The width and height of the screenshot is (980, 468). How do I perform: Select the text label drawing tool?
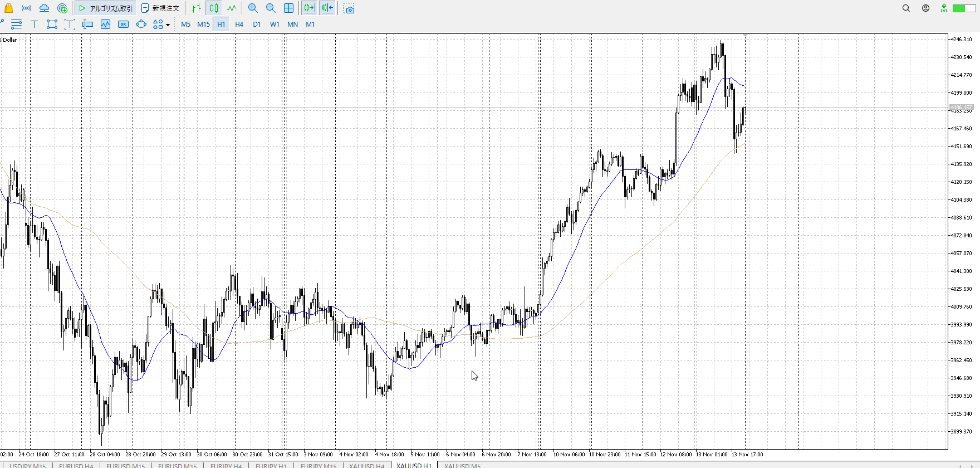click(34, 25)
